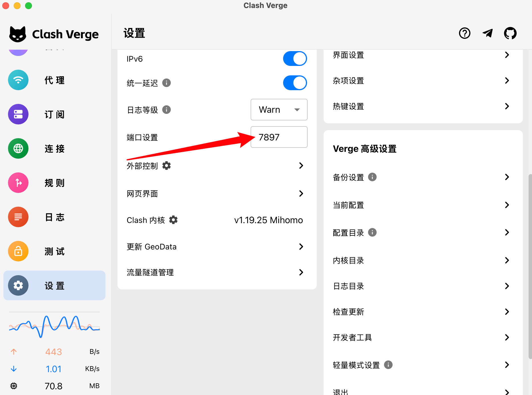Click the upload arrow traffic icon
Image resolution: width=532 pixels, height=395 pixels.
click(14, 352)
